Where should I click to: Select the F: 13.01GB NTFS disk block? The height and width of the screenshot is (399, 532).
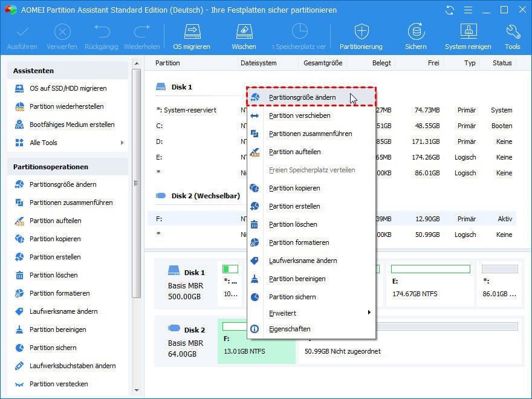coord(256,341)
